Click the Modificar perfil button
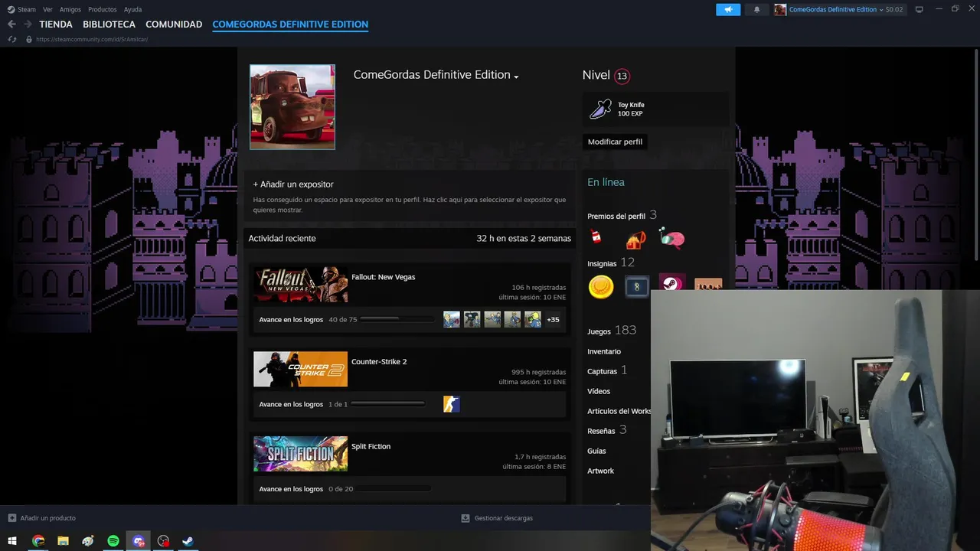980x551 pixels. point(615,142)
